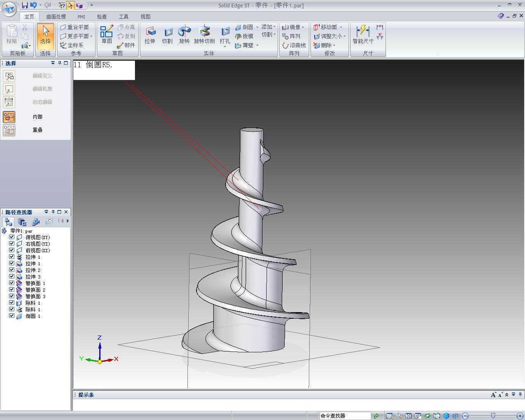
Task: Launch the 智能尺寸 smart dimension tool
Action: [363, 35]
